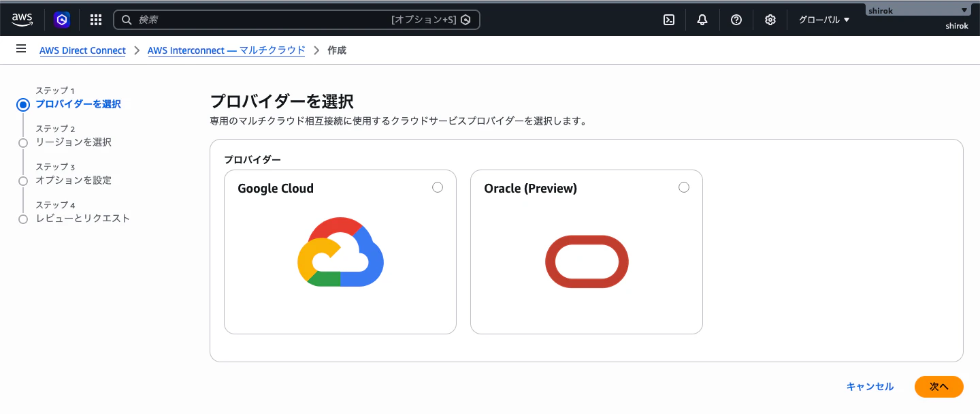Click the ステップ 3 label
Screen dimensions: 980x414
(x=55, y=167)
